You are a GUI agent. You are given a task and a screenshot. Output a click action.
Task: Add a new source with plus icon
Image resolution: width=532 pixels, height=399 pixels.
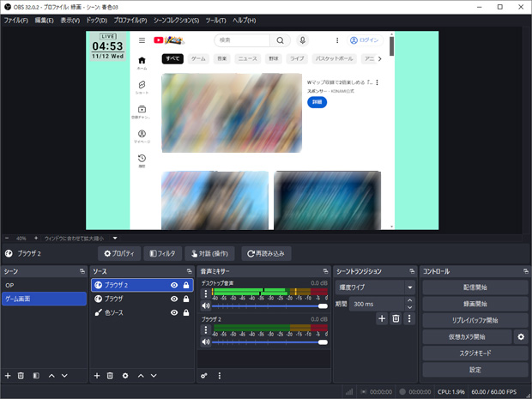[97, 376]
